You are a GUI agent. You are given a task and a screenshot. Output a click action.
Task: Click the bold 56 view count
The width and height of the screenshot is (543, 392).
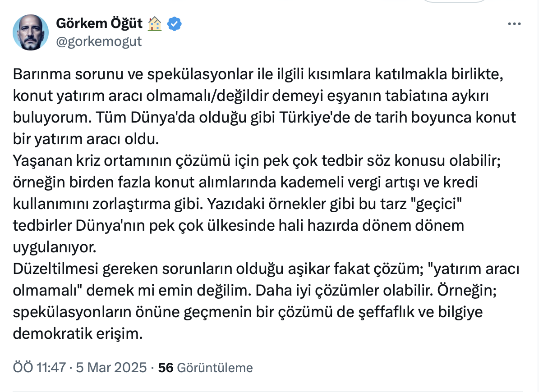click(166, 368)
